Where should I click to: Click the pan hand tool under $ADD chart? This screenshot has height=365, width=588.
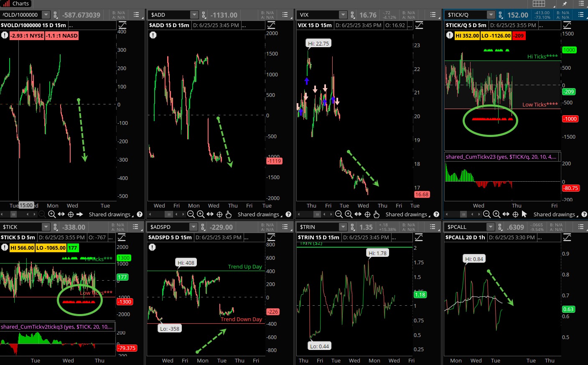click(x=229, y=214)
